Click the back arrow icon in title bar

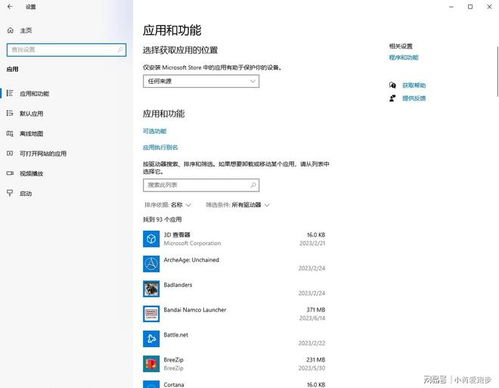(10, 6)
